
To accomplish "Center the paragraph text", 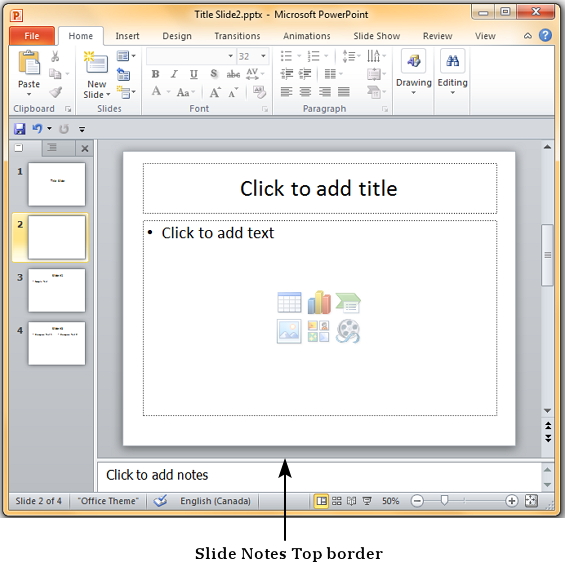I will tap(305, 91).
